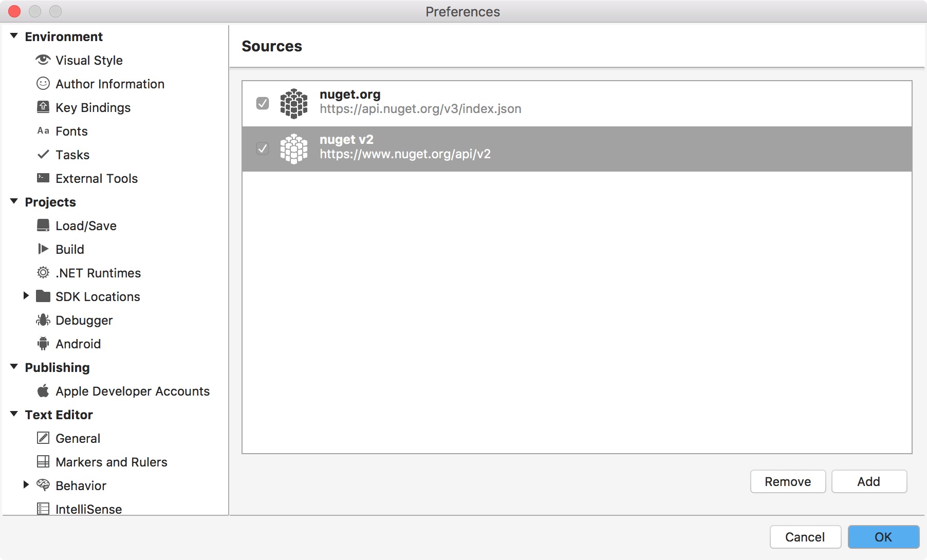Image resolution: width=927 pixels, height=560 pixels.
Task: Click the Markers and Rulers grid icon
Action: [43, 461]
